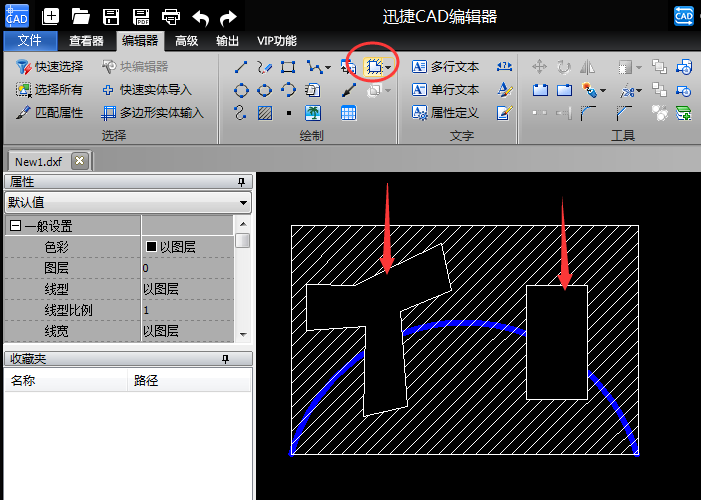Select the Circle drawing tool

241,90
